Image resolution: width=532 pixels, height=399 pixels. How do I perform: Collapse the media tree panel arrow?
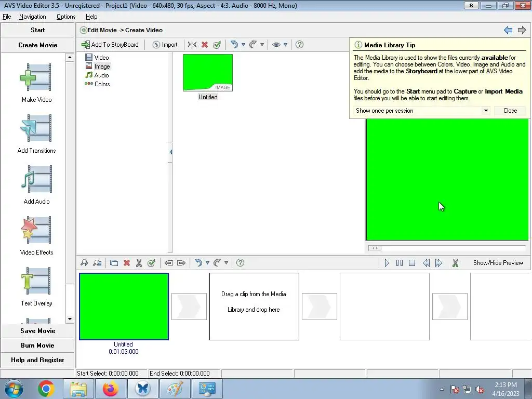tap(170, 152)
